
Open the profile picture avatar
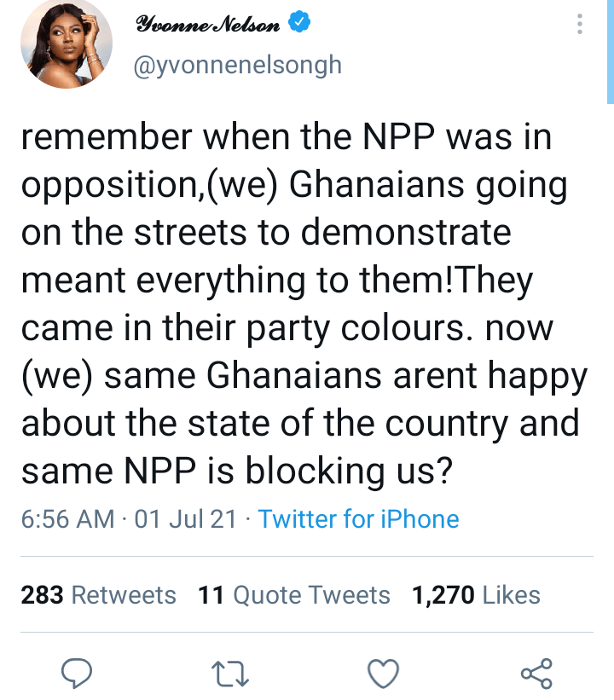[x=68, y=44]
